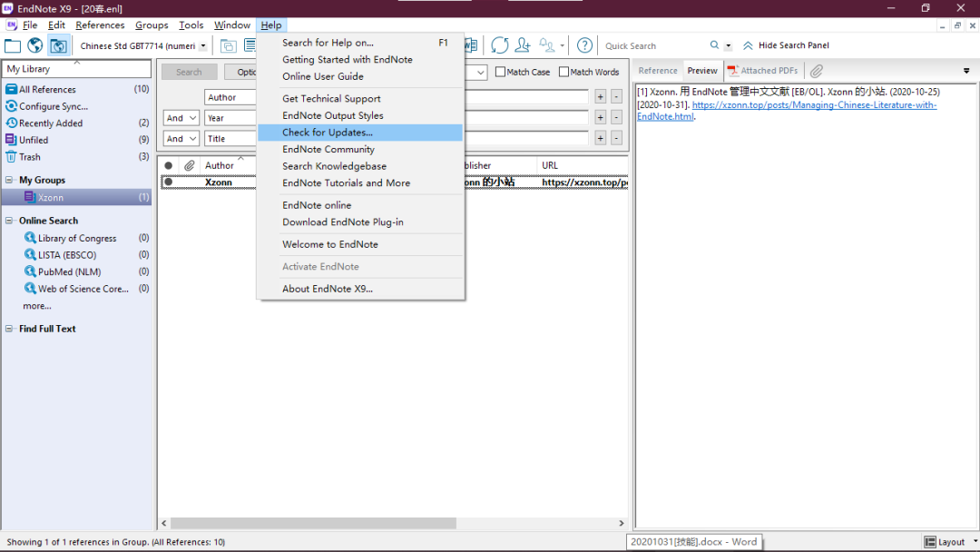Screen dimensions: 980x552
Task: Click the Share Library person-plus icon
Action: pyautogui.click(x=523, y=45)
